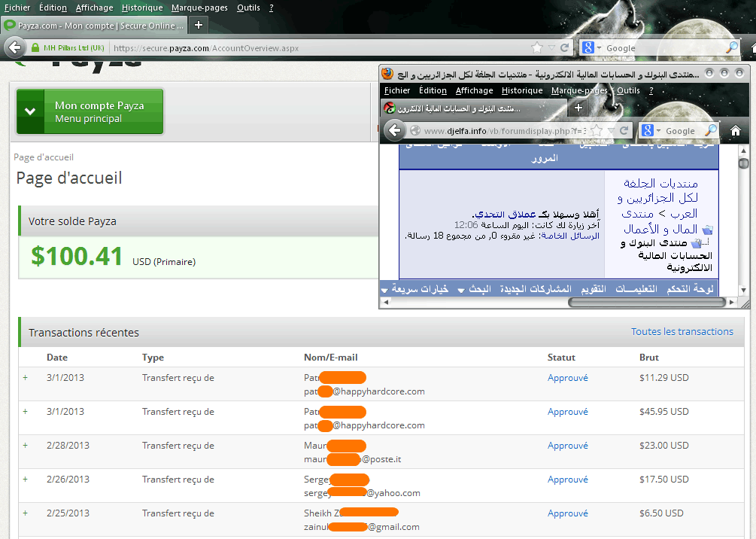This screenshot has height=539, width=756.
Task: Click the عملاق التحدي username link
Action: tap(506, 214)
